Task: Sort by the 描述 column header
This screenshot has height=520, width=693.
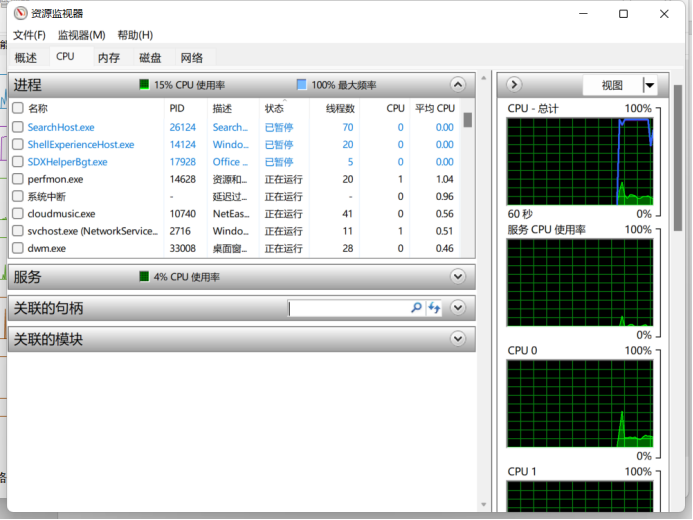Action: [222, 108]
